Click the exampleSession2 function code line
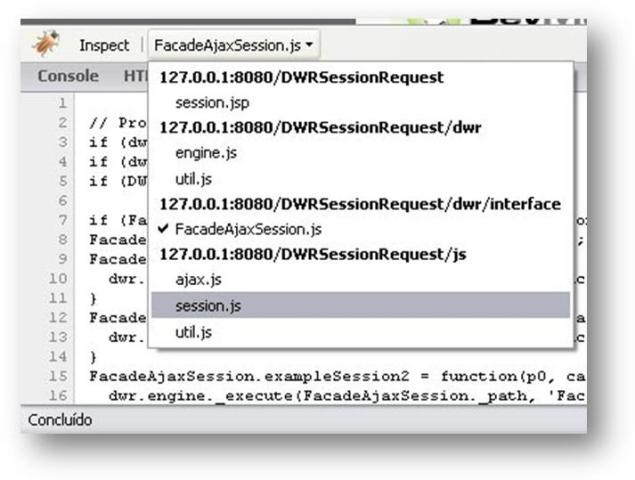Viewport: 635px width, 480px height. tap(330, 376)
